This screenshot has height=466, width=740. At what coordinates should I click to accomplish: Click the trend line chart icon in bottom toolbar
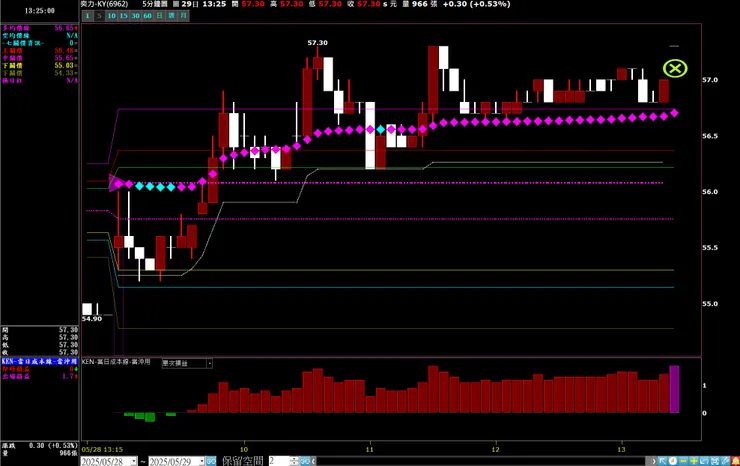(704, 461)
